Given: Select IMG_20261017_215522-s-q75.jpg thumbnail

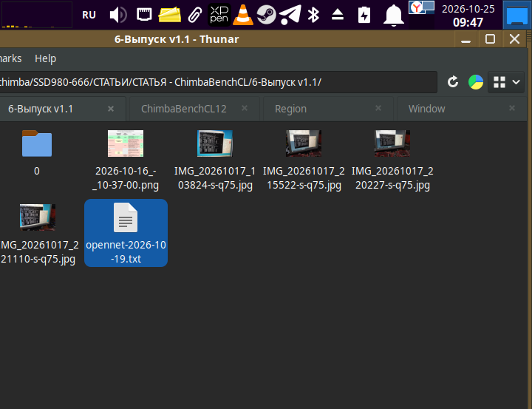Looking at the screenshot, I should (x=304, y=143).
